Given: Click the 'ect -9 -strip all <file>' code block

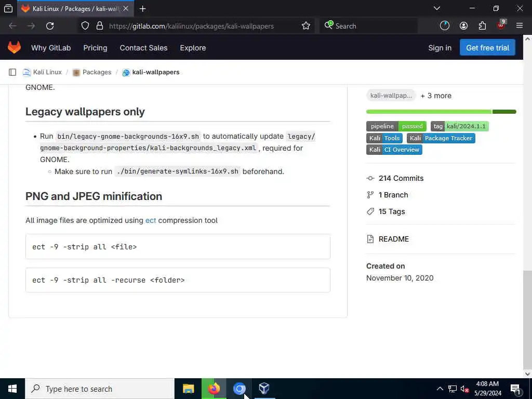Looking at the screenshot, I should click(x=178, y=247).
